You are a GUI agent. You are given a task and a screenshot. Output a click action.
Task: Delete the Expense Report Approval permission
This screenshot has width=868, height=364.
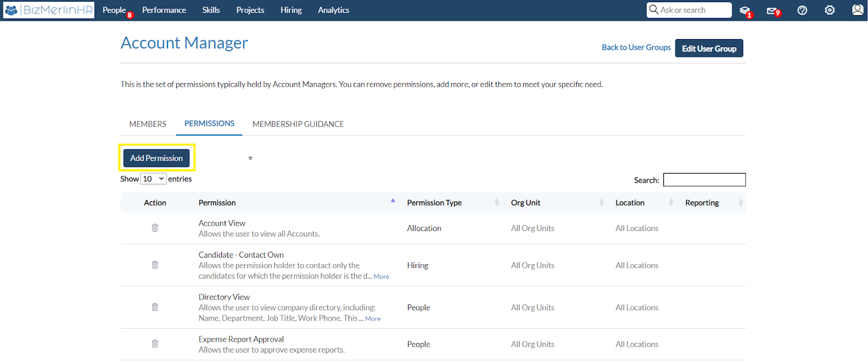155,343
